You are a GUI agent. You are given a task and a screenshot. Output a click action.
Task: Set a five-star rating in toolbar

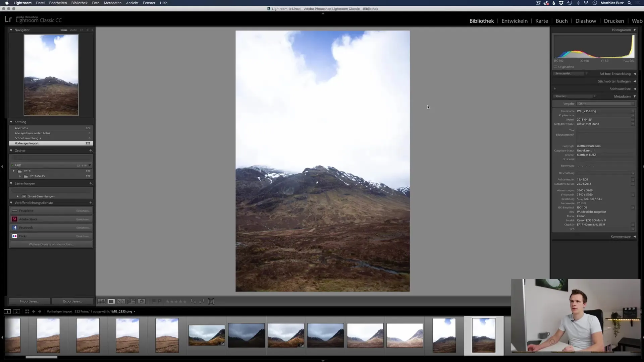[x=185, y=301]
